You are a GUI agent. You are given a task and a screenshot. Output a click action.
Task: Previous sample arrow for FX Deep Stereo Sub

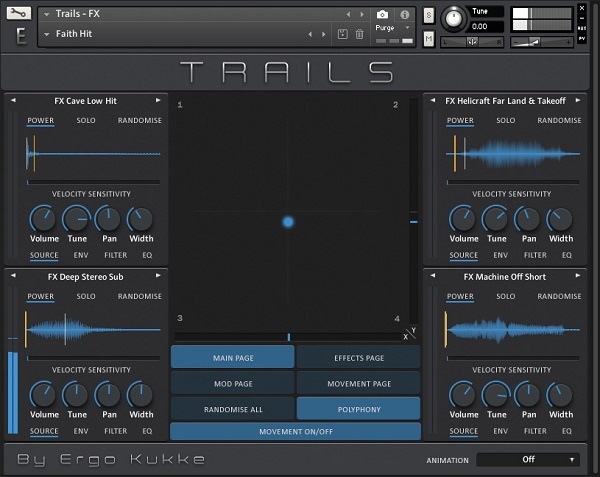pos(13,275)
